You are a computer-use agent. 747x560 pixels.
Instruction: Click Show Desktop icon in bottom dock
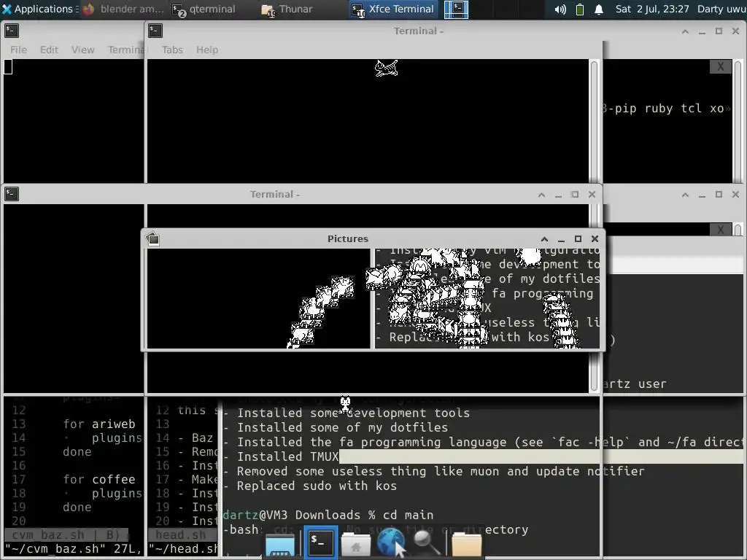click(x=279, y=543)
